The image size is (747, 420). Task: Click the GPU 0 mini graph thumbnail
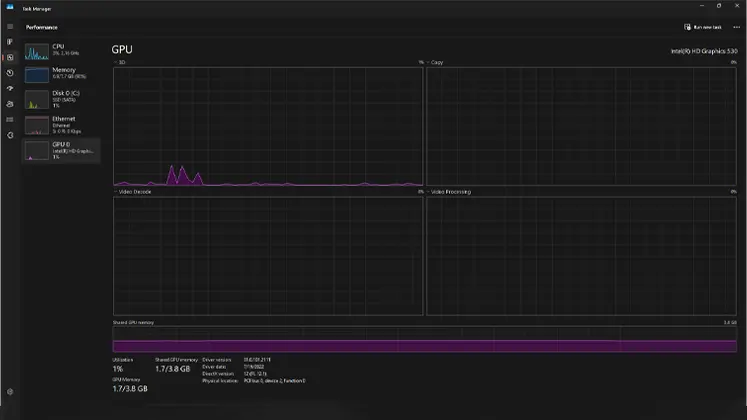pyautogui.click(x=37, y=150)
